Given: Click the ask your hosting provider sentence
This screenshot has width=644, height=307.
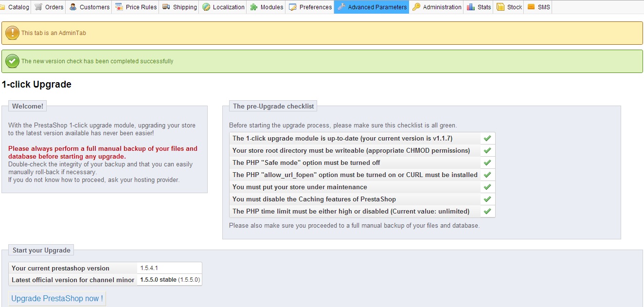Looking at the screenshot, I should 94,180.
